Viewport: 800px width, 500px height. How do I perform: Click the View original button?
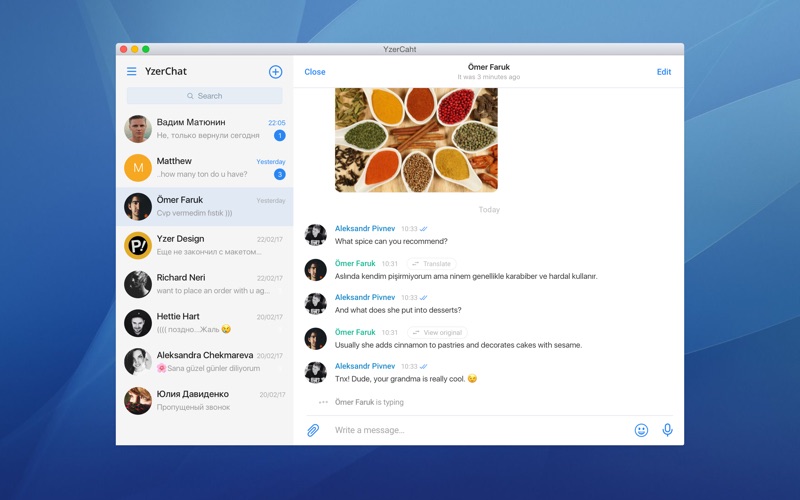pyautogui.click(x=437, y=333)
